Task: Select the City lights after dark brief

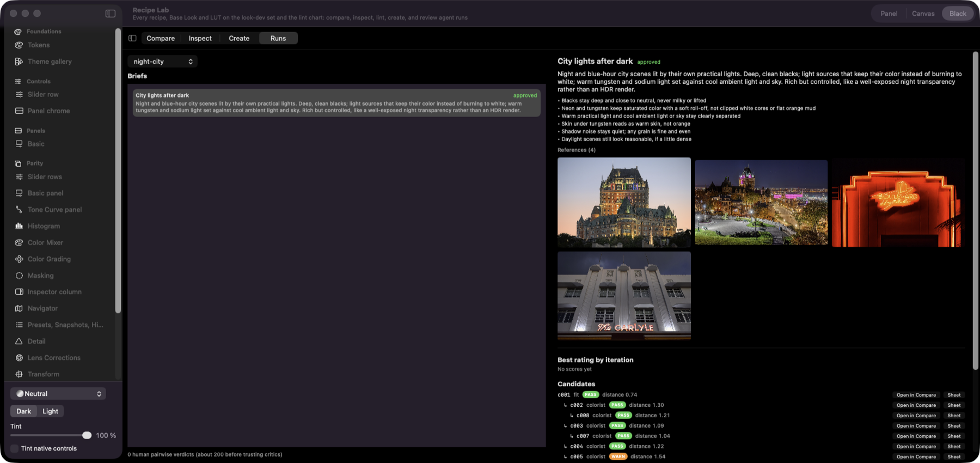Action: pos(336,102)
